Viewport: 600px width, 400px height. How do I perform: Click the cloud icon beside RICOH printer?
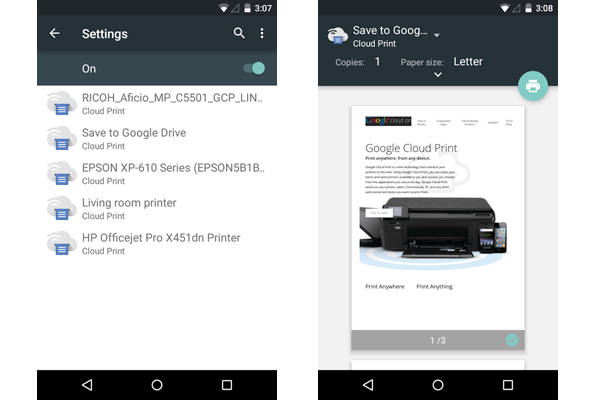pyautogui.click(x=62, y=103)
